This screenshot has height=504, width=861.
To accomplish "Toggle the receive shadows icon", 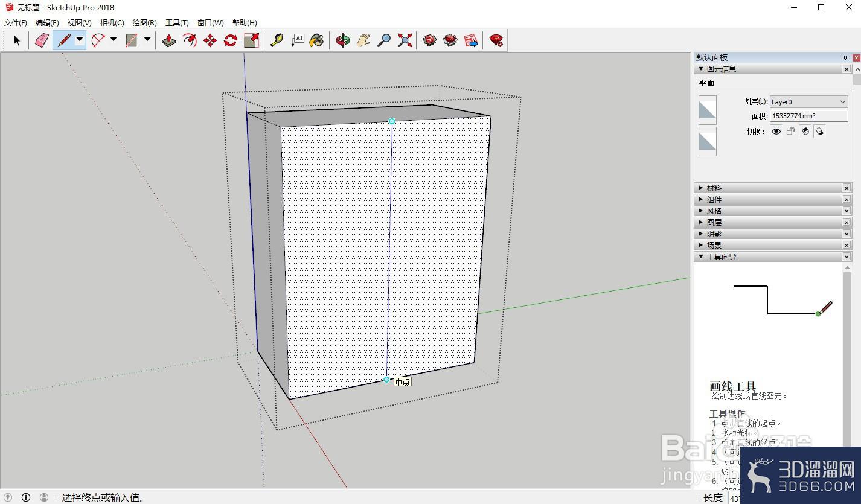I will click(x=820, y=132).
